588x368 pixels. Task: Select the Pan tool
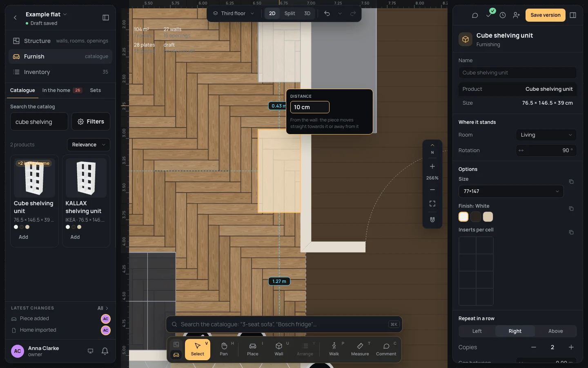click(x=224, y=349)
